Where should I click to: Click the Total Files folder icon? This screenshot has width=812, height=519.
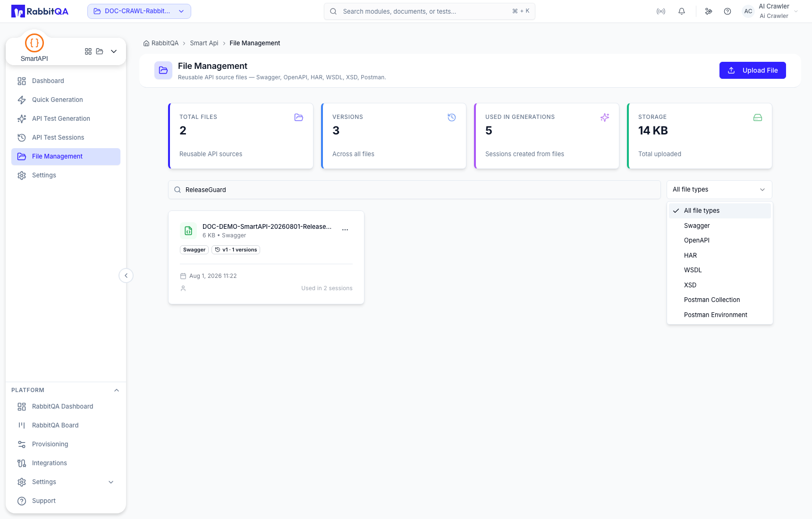299,117
